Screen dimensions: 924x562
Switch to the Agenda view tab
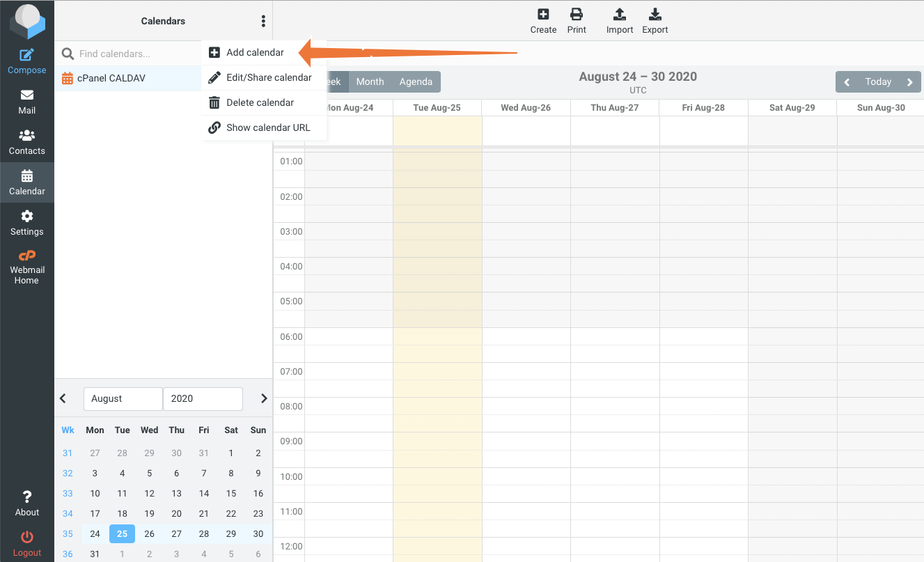416,81
